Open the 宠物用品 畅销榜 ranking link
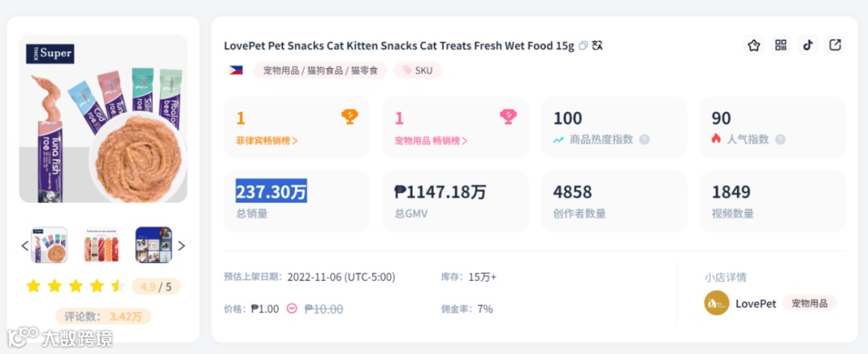 431,141
